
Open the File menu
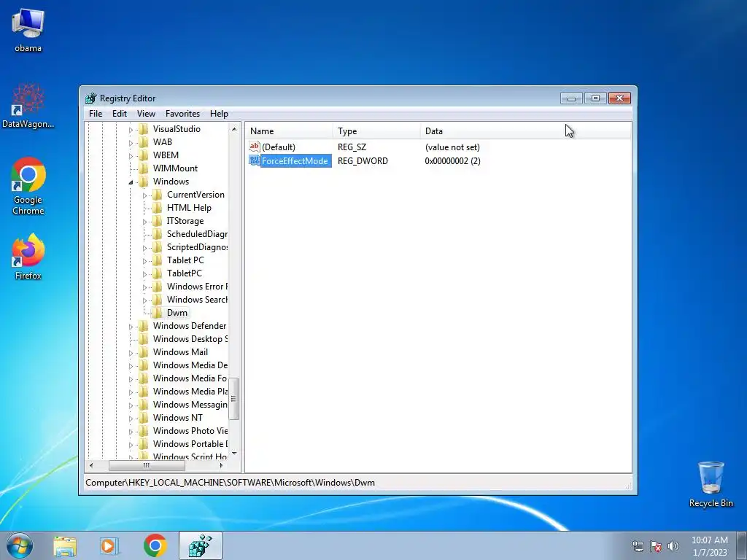click(x=96, y=113)
